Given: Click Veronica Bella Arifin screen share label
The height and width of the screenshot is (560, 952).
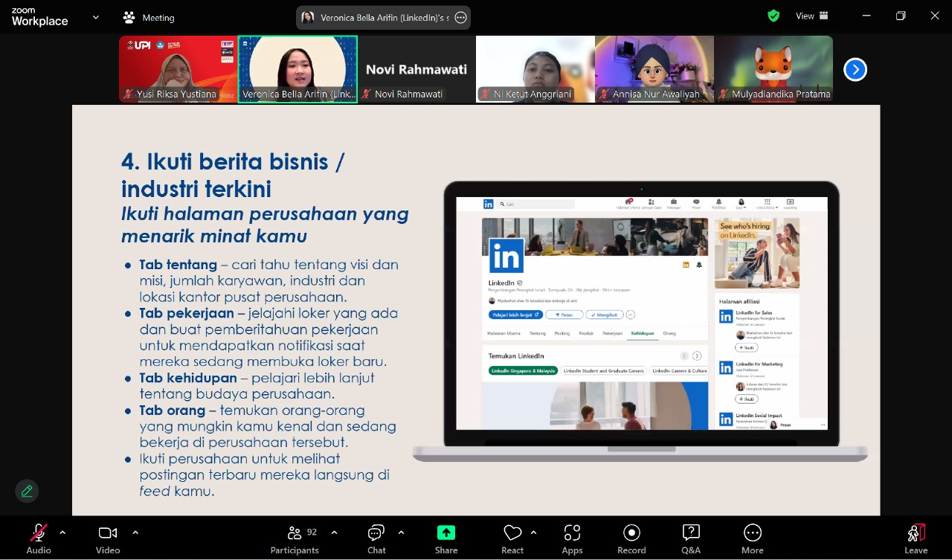Looking at the screenshot, I should pos(385,18).
